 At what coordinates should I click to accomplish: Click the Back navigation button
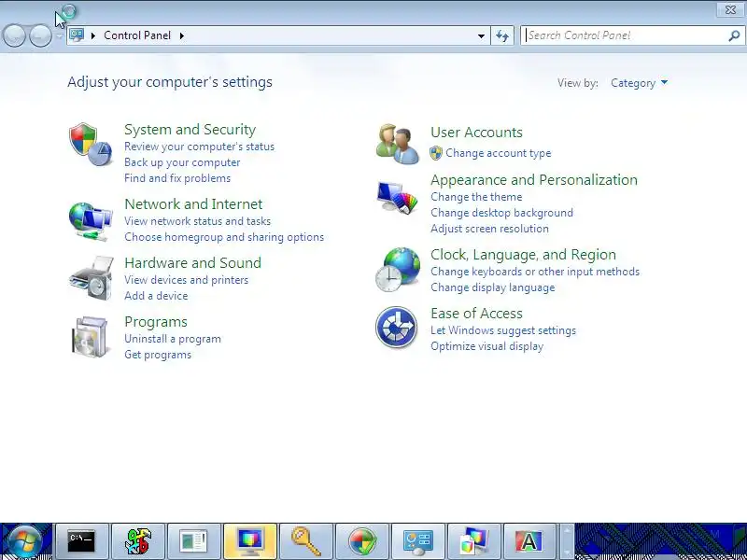pyautogui.click(x=14, y=35)
